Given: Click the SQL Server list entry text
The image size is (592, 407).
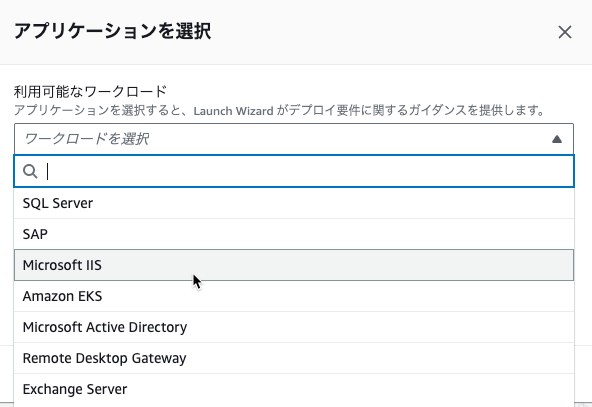Looking at the screenshot, I should pyautogui.click(x=58, y=203).
